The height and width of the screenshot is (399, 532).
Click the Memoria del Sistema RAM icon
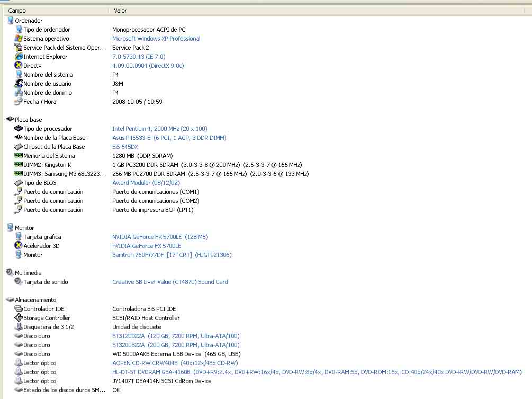19,155
